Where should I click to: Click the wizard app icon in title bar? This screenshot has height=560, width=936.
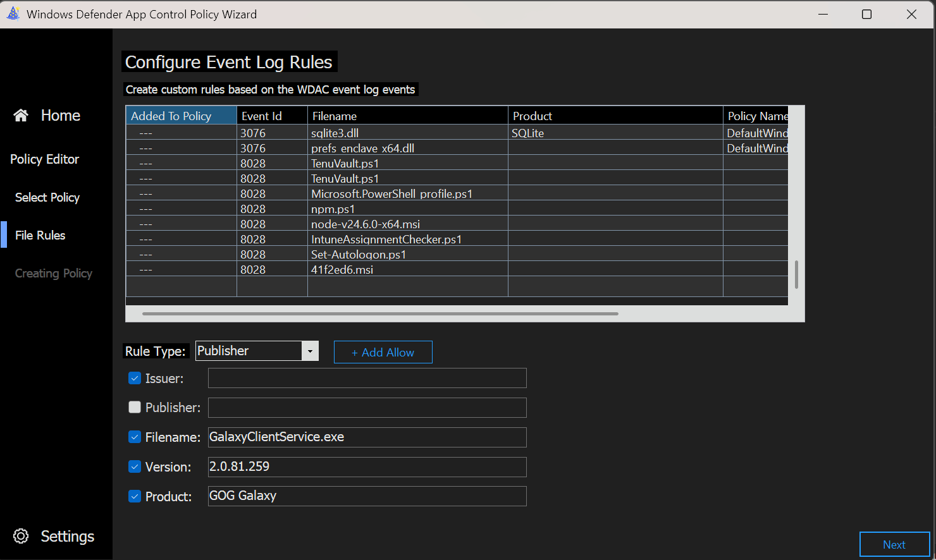pyautogui.click(x=13, y=14)
